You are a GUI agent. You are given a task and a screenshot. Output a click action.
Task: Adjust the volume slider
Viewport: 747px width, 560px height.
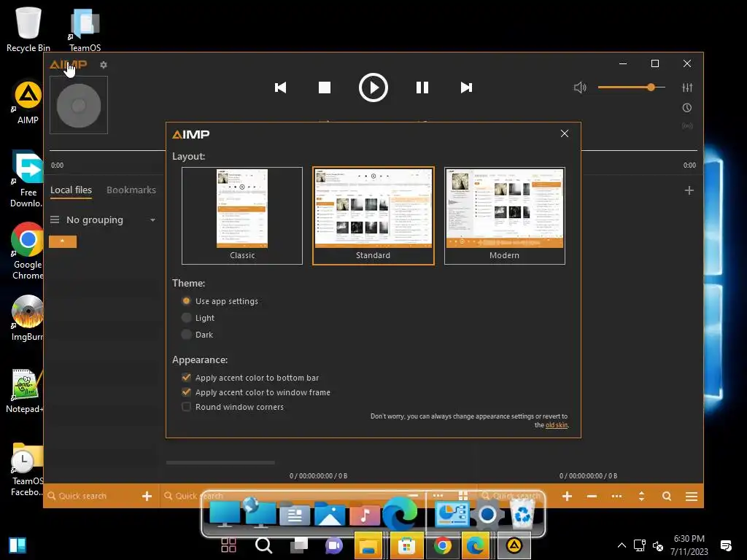(632, 87)
